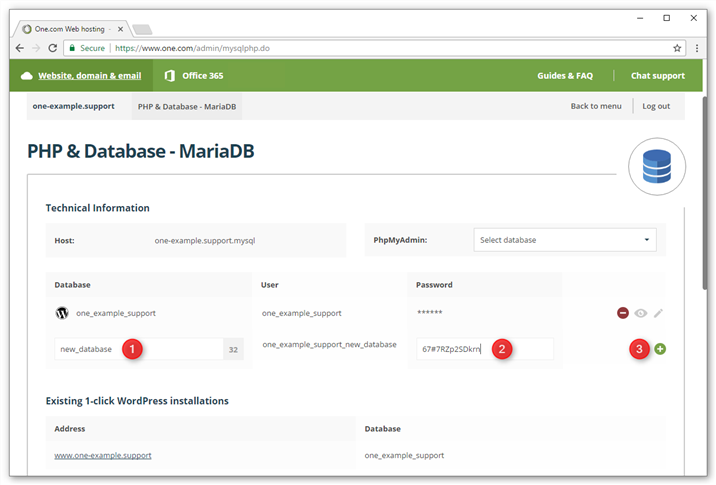The height and width of the screenshot is (485, 716).
Task: Click one-example.support domain label
Action: pos(74,106)
